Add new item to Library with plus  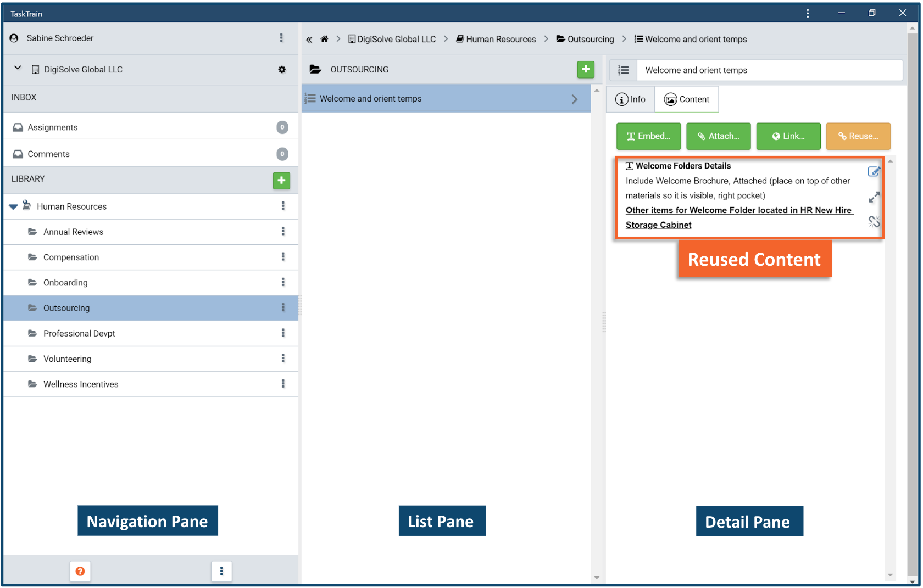click(281, 180)
